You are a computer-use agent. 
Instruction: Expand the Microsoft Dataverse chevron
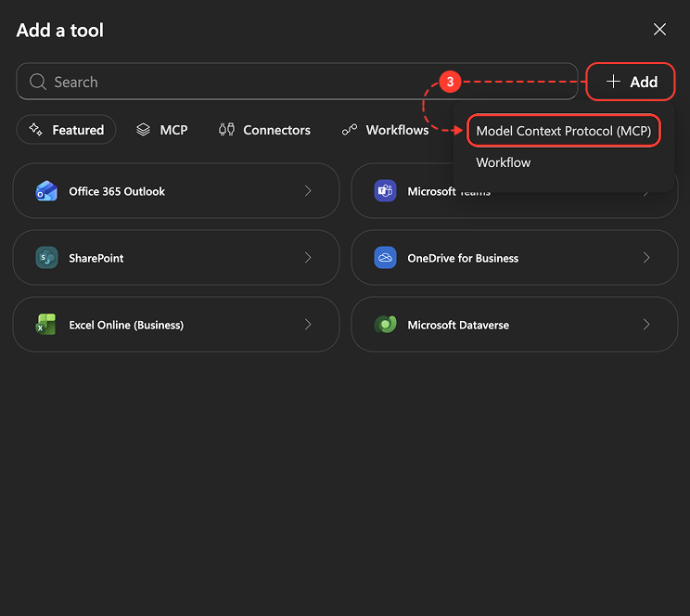pos(646,325)
